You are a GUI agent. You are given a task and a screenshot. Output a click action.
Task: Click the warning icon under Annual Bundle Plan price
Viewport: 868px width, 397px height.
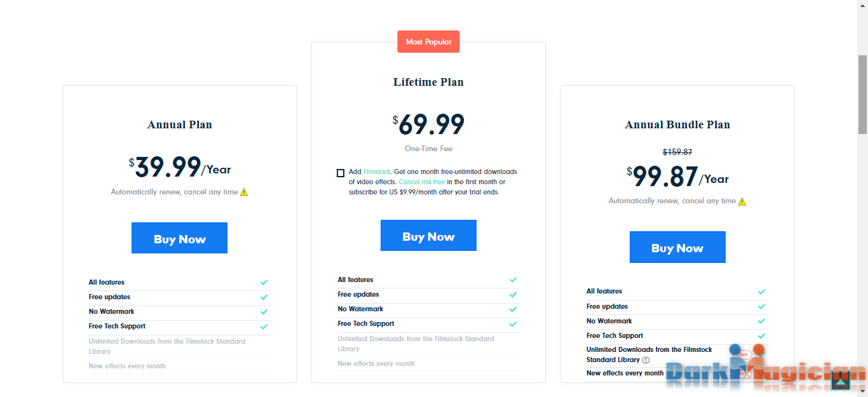click(742, 201)
